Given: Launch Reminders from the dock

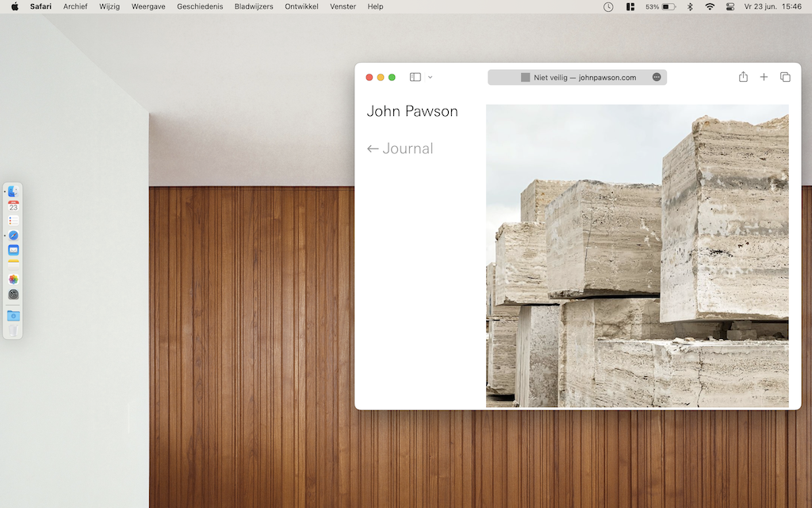Looking at the screenshot, I should point(13,221).
